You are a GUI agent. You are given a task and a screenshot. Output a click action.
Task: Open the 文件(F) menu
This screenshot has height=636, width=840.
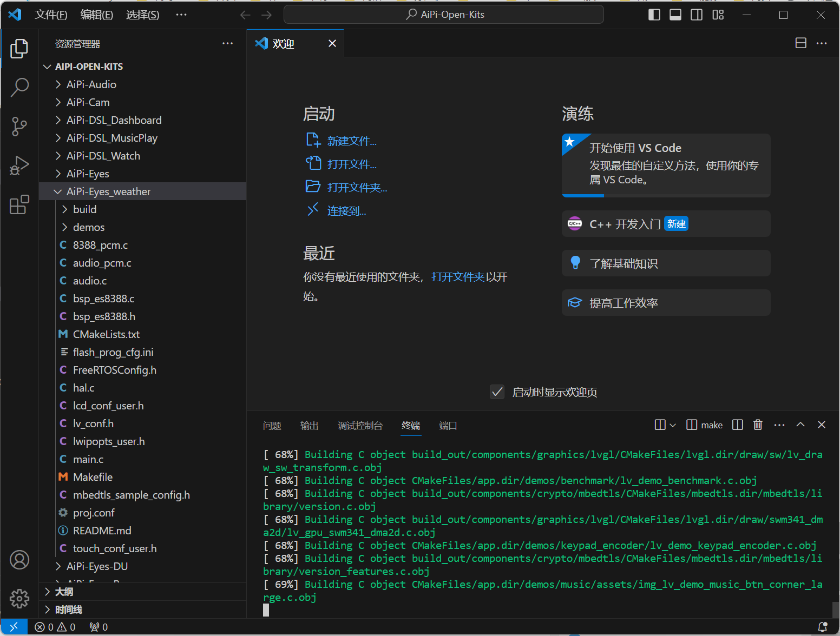(51, 15)
